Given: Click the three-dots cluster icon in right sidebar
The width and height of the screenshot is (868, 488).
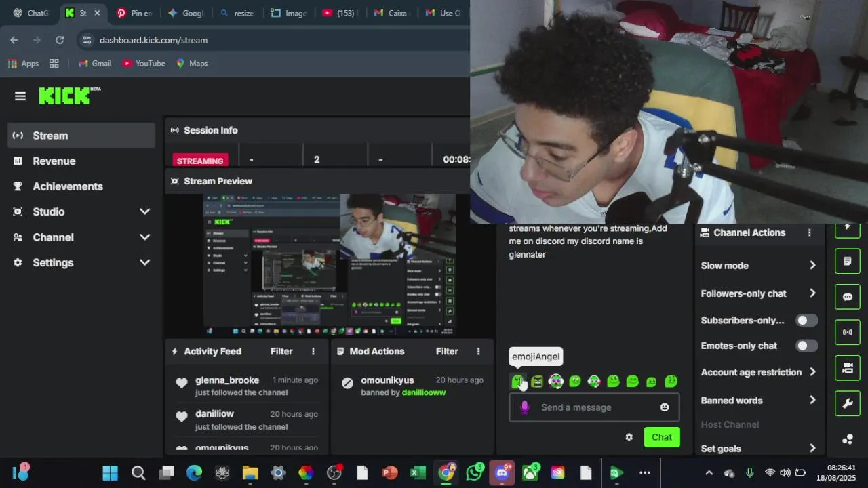Looking at the screenshot, I should point(848,439).
